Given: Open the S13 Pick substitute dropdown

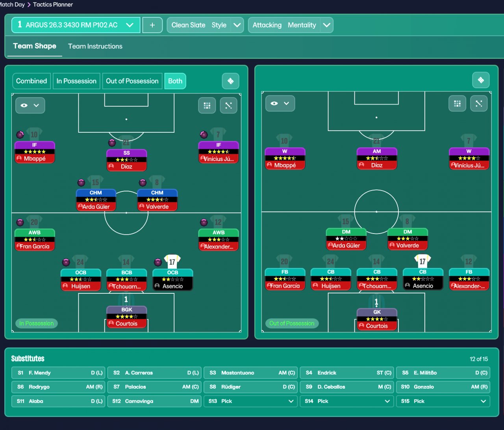Looking at the screenshot, I should pyautogui.click(x=251, y=401).
